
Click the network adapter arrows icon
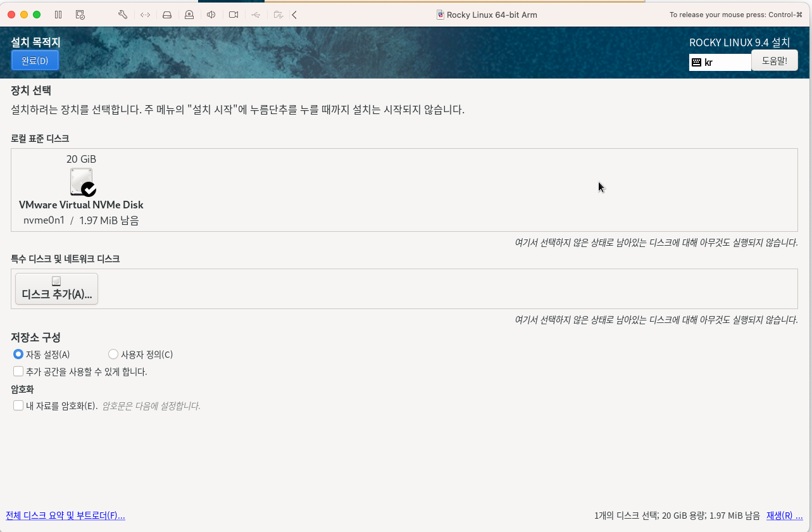pyautogui.click(x=145, y=15)
